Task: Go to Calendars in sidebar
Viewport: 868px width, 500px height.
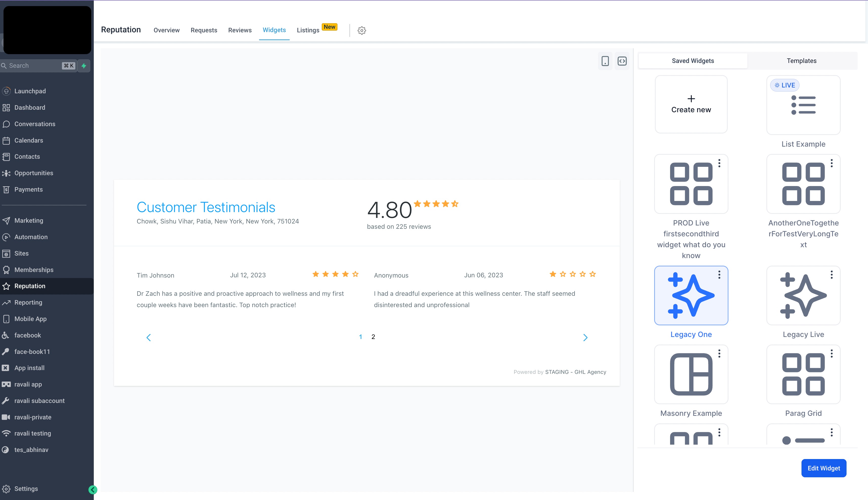Action: (29, 141)
